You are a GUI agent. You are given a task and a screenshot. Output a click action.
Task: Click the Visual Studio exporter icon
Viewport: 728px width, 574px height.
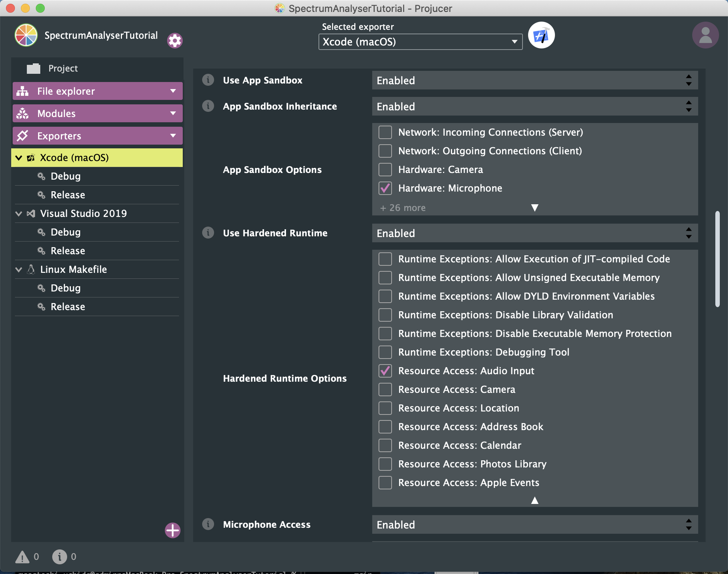coord(30,213)
